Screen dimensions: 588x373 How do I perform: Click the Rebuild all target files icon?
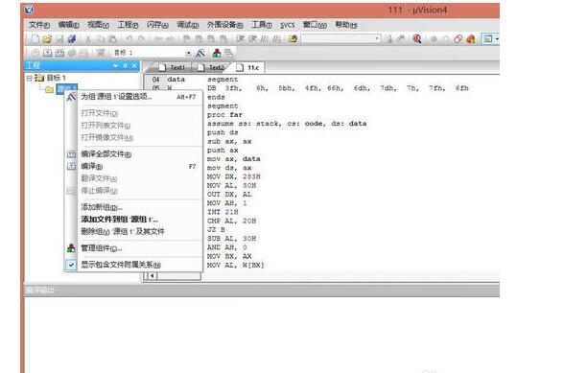(x=59, y=53)
